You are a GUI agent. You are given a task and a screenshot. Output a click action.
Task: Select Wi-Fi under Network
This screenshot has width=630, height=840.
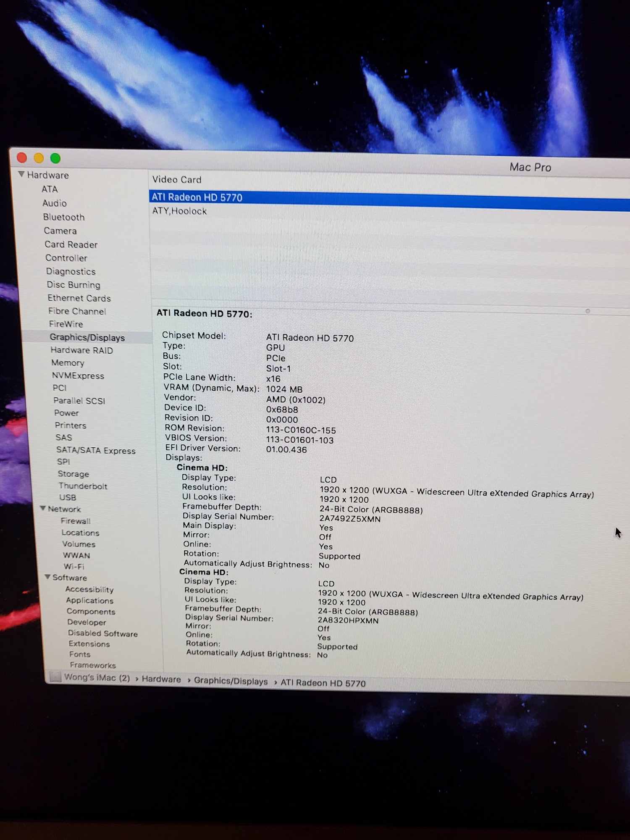(74, 566)
